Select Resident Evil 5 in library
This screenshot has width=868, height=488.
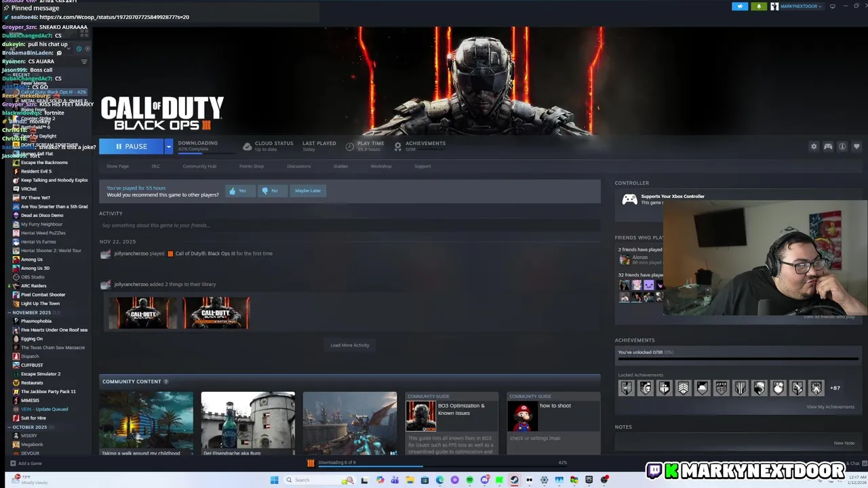pyautogui.click(x=36, y=171)
